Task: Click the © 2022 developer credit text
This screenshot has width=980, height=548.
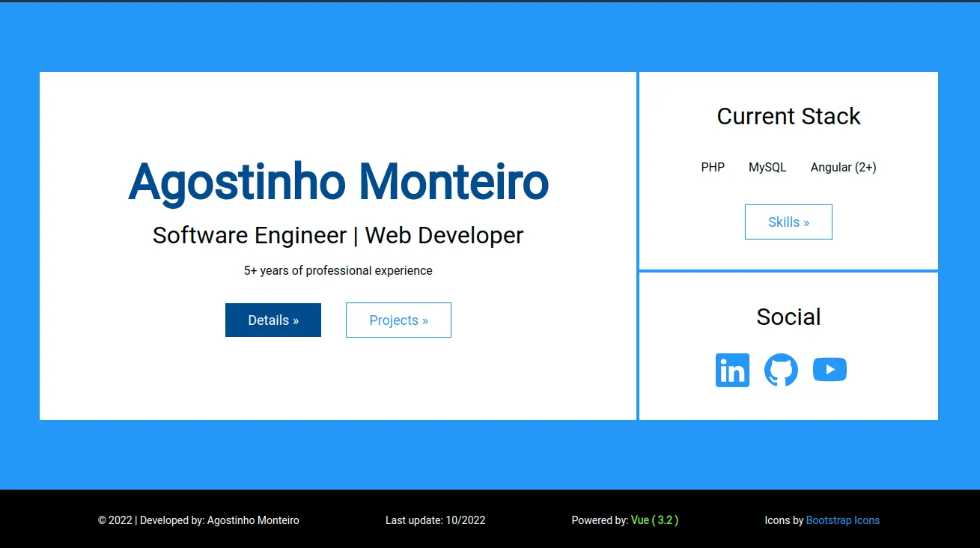Action: coord(198,520)
